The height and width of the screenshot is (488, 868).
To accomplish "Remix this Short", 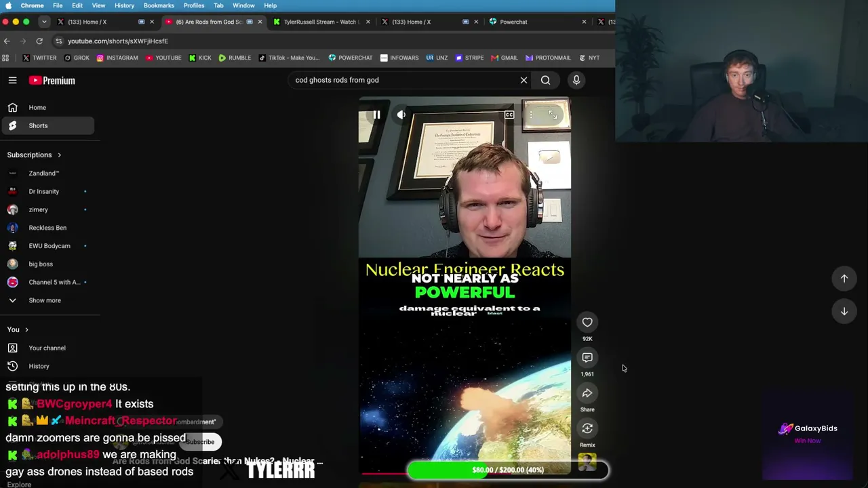I will pos(587,428).
